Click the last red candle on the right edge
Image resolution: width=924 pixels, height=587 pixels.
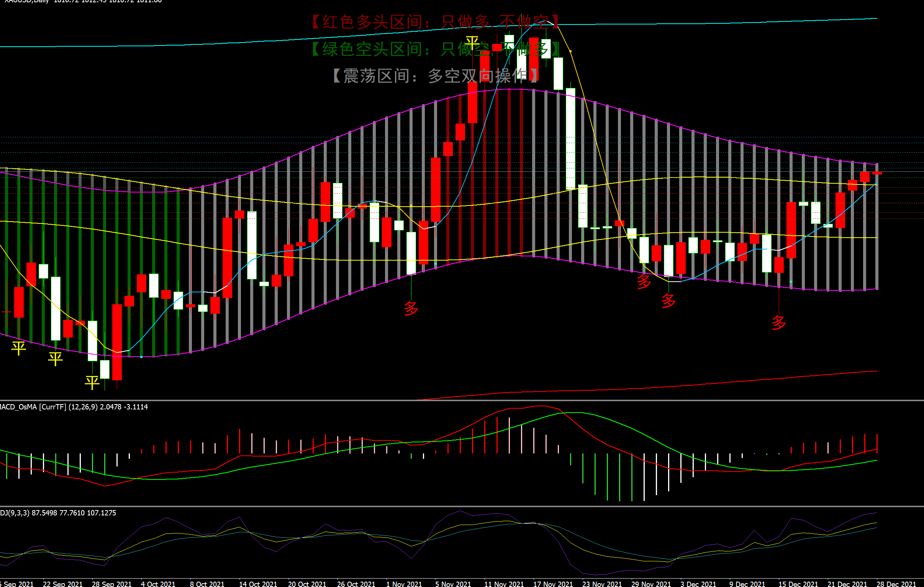(877, 173)
